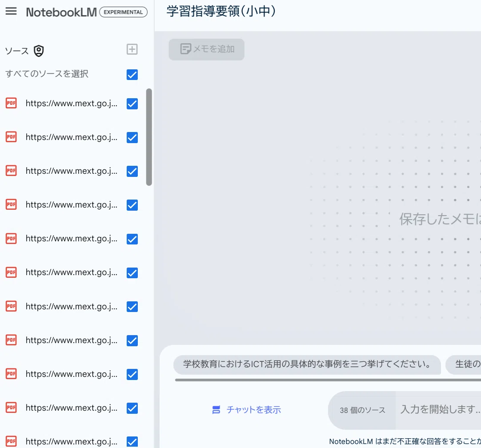This screenshot has width=481, height=448.
Task: Click the suggestion chips horizontal scrollbar
Action: click(x=328, y=380)
